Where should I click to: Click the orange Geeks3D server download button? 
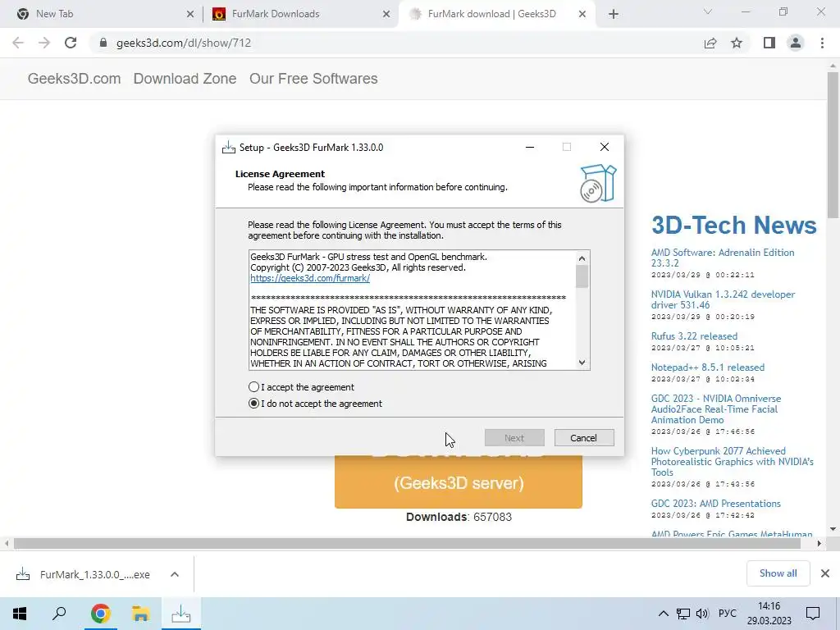(459, 482)
